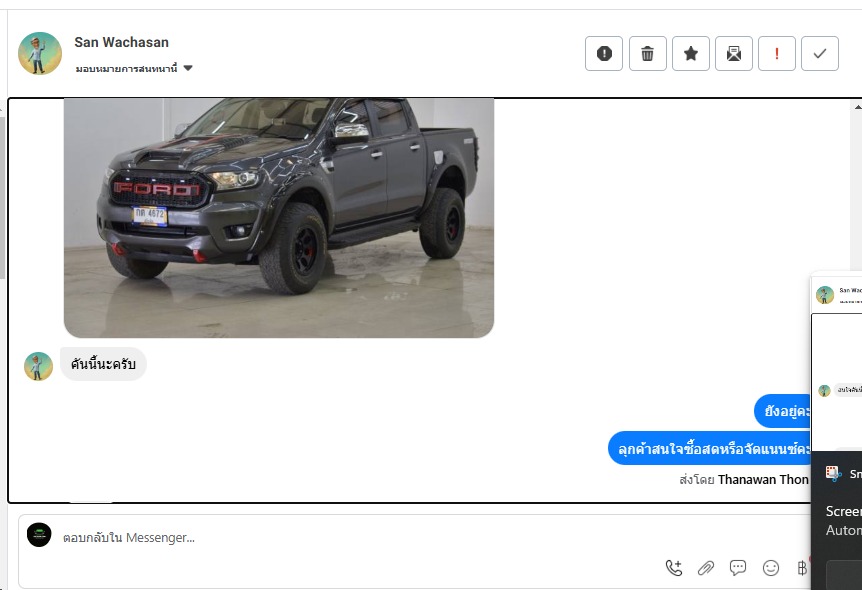Viewport: 862px width, 590px height.
Task: Open San Wachasan profile picture in header
Action: [x=40, y=53]
